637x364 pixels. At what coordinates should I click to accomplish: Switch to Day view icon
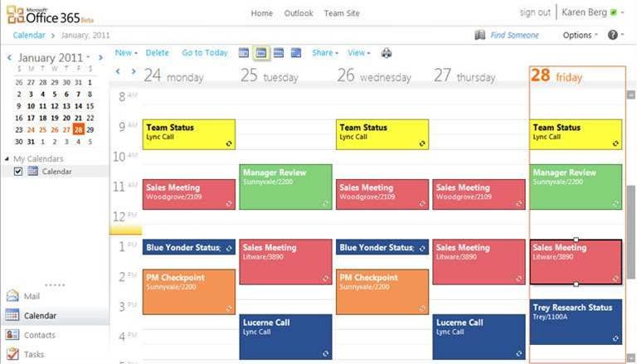[x=244, y=53]
